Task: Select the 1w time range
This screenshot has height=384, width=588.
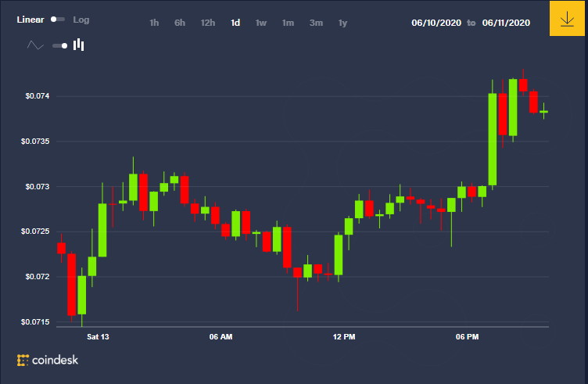Action: coord(261,23)
